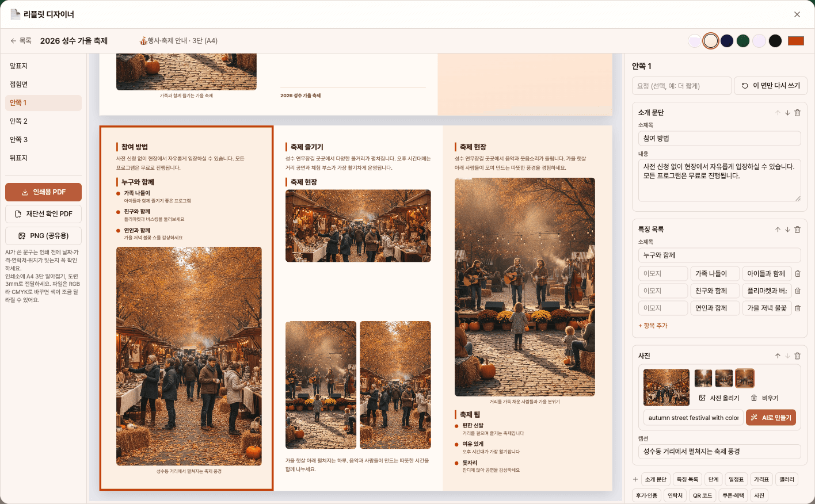Screen dimensions: 815x504
Task: Rewrite this page with 이 면만 다시 쓰기
Action: coord(771,86)
